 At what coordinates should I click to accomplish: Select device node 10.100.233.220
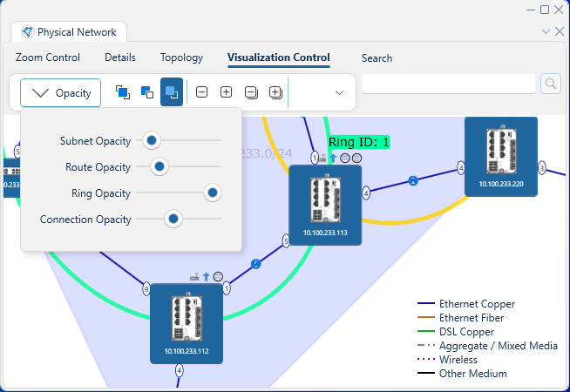(501, 157)
